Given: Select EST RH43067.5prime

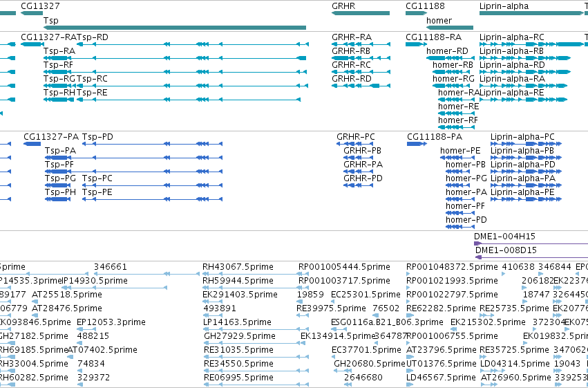Looking at the screenshot, I should (x=238, y=267).
